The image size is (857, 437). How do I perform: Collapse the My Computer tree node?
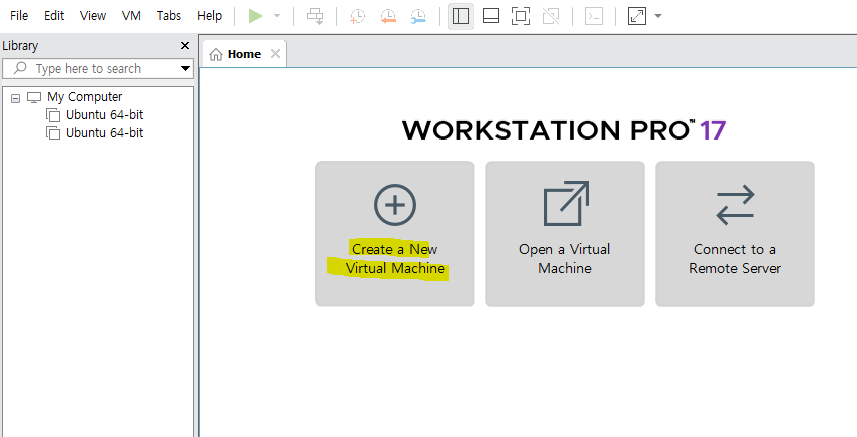(x=16, y=98)
